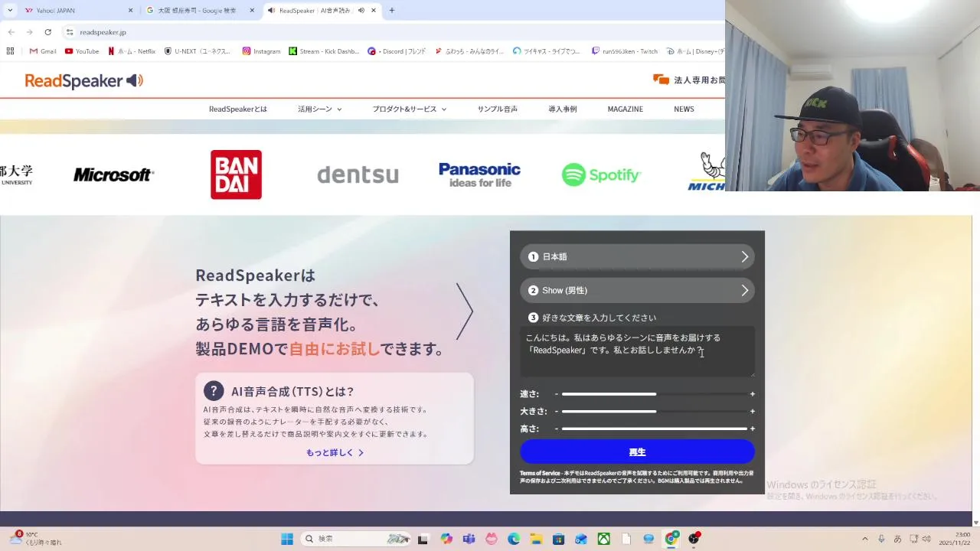980x551 pixels.
Task: Click the BANDAI logo
Action: (236, 174)
